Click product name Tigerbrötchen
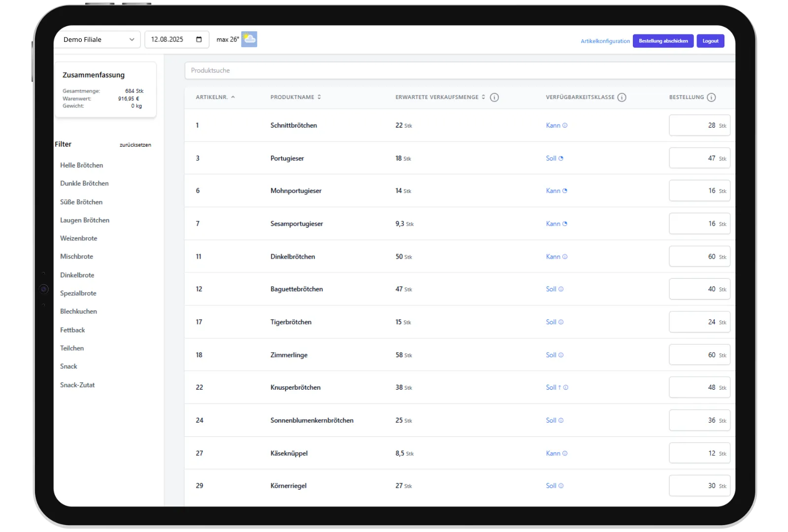The image size is (788, 532). click(x=291, y=322)
